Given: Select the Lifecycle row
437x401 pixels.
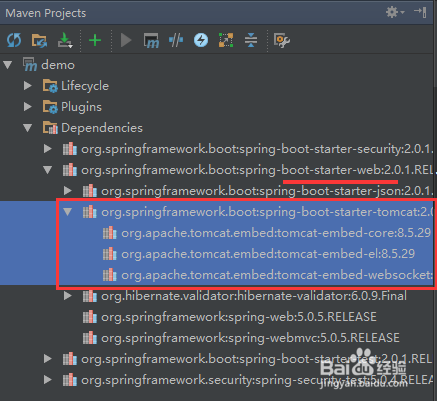Looking at the screenshot, I should point(218,86).
